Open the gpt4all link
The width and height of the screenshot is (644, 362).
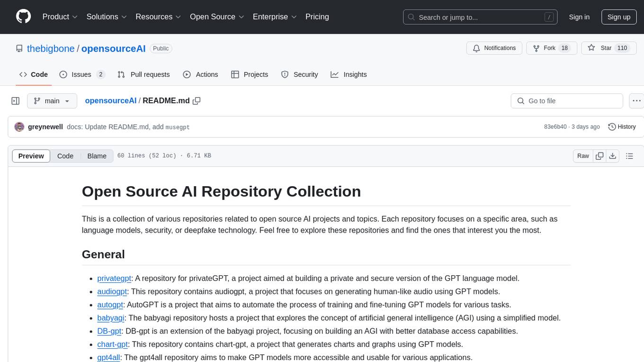click(x=108, y=358)
